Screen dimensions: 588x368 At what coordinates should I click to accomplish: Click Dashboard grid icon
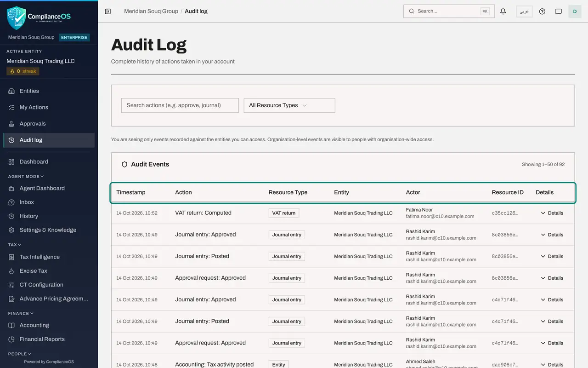(x=11, y=162)
